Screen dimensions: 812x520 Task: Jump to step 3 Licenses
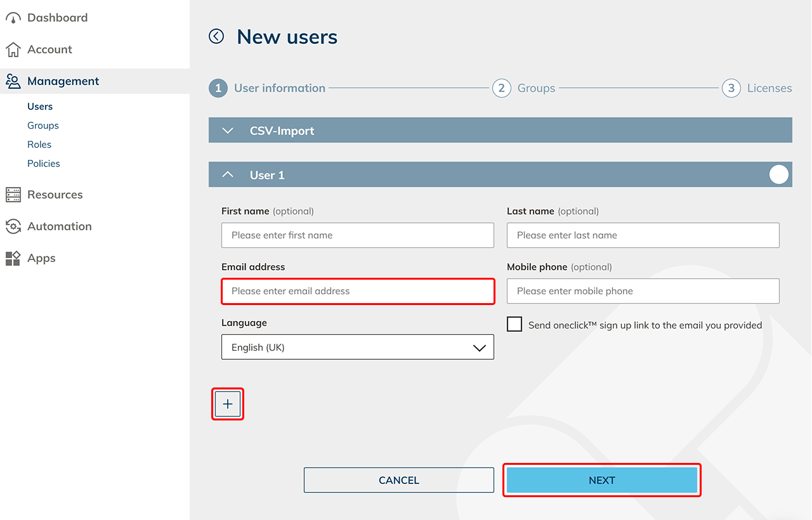point(731,88)
